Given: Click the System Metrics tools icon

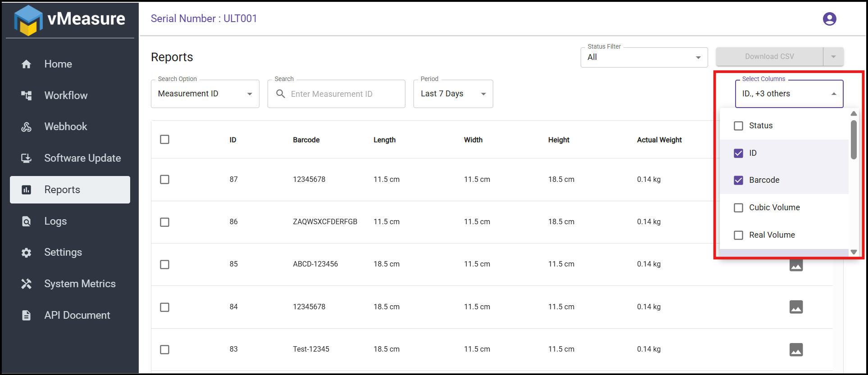Looking at the screenshot, I should tap(27, 284).
